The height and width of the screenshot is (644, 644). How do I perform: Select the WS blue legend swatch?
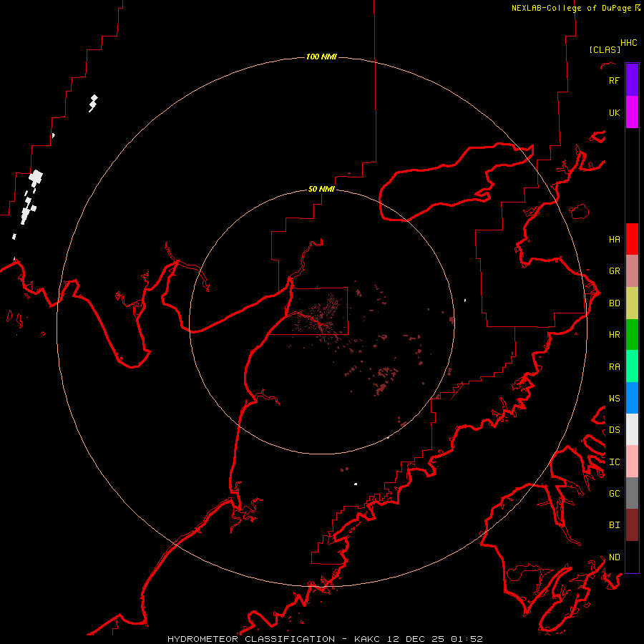pyautogui.click(x=632, y=398)
